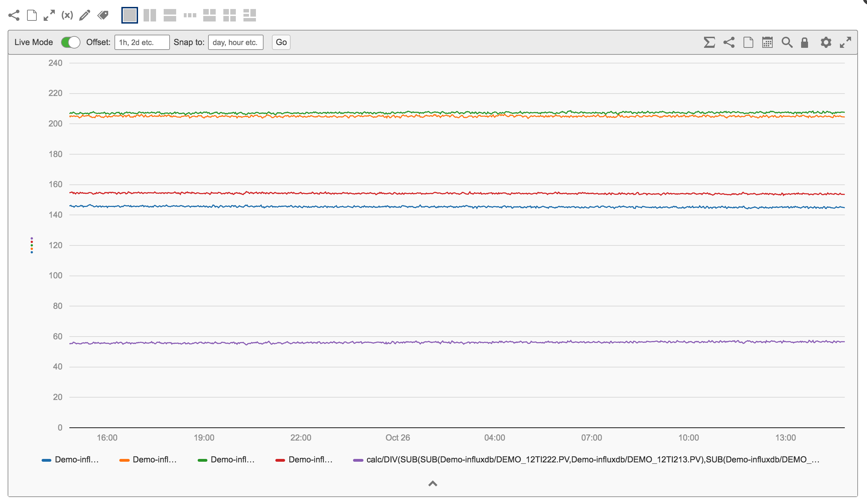Image resolution: width=867 pixels, height=504 pixels.
Task: Select the grid-with-side-rows layout icon
Action: click(250, 15)
